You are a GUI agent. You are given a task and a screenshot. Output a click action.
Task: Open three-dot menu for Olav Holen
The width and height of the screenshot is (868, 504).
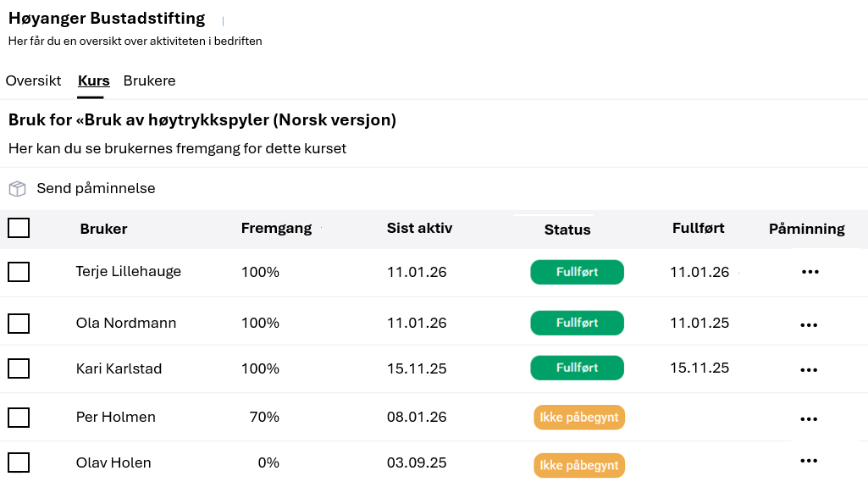(x=809, y=461)
